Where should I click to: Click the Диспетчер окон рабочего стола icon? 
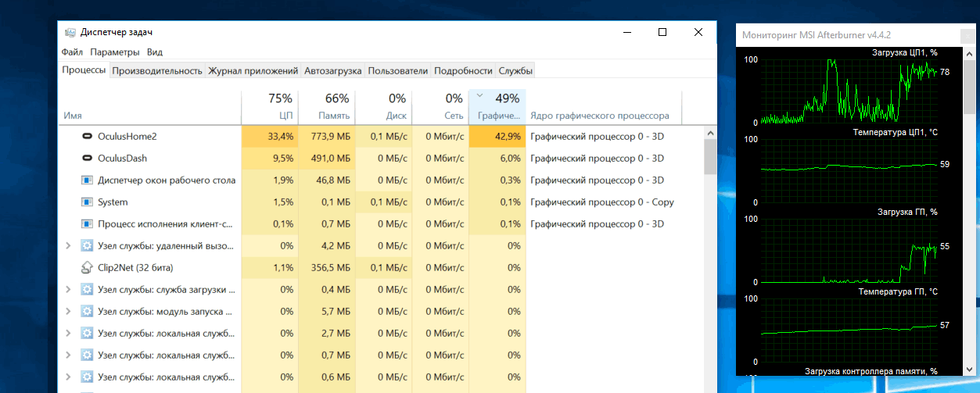(x=88, y=180)
